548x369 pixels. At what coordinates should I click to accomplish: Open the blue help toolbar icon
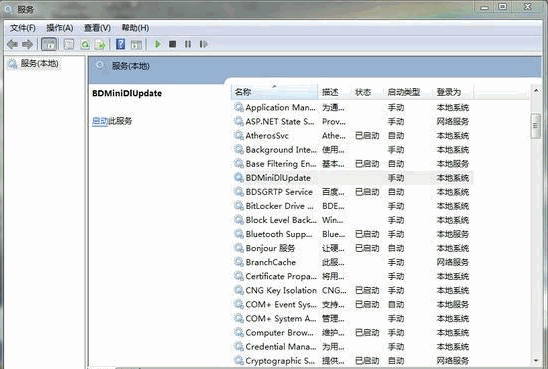pyautogui.click(x=121, y=44)
